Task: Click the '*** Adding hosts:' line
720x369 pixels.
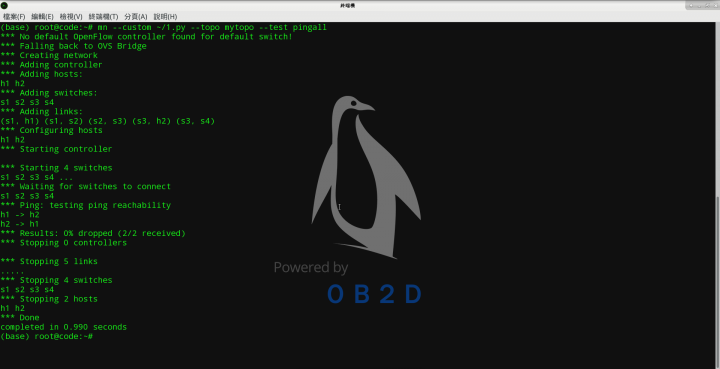Action: (42, 74)
